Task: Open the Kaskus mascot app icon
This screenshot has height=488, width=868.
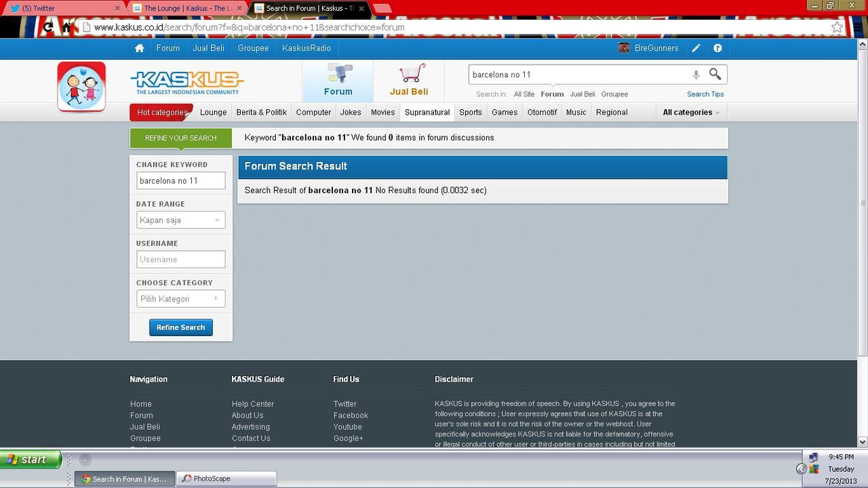Action: point(81,86)
